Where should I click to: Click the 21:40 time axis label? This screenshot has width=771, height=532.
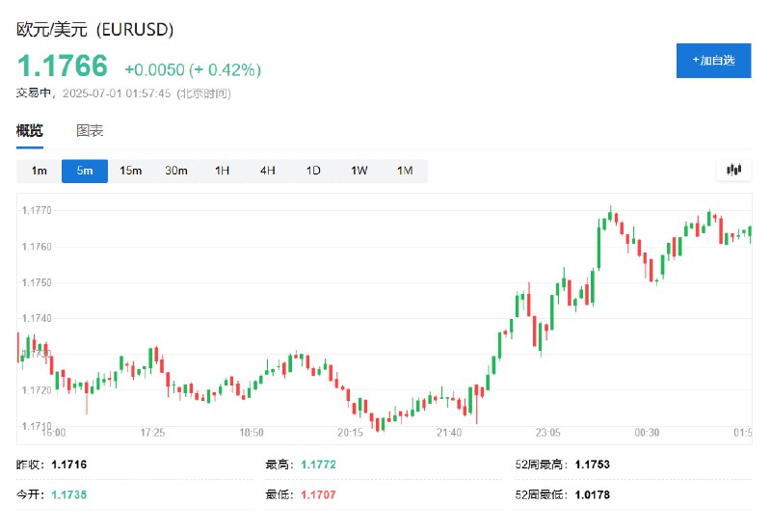(449, 433)
